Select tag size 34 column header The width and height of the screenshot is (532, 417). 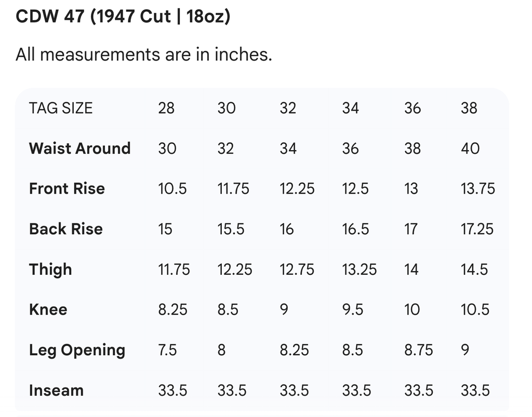(x=350, y=108)
